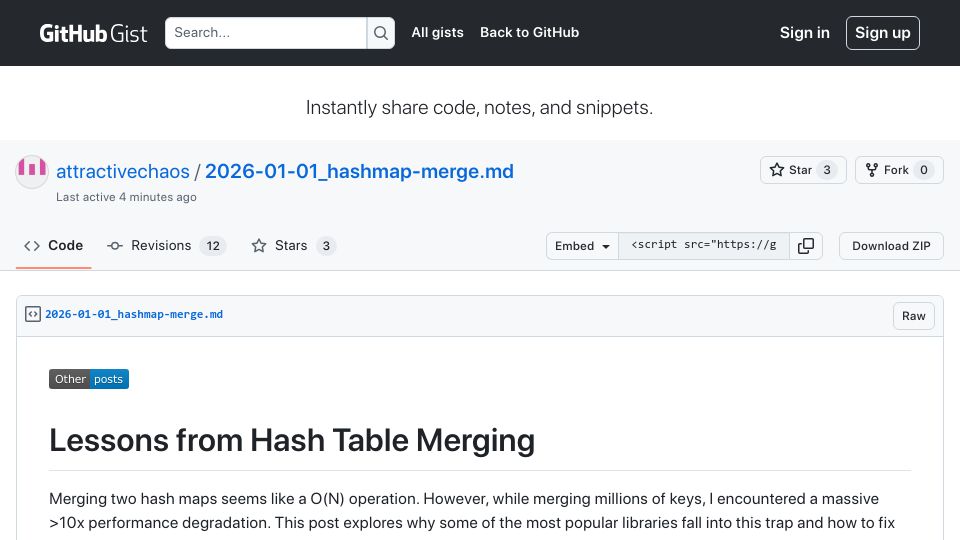The width and height of the screenshot is (960, 540).
Task: View star count 3 next to Star
Action: click(x=827, y=170)
